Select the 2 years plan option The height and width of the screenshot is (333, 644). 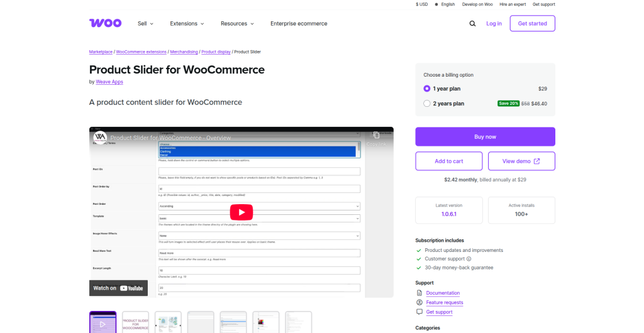point(427,104)
